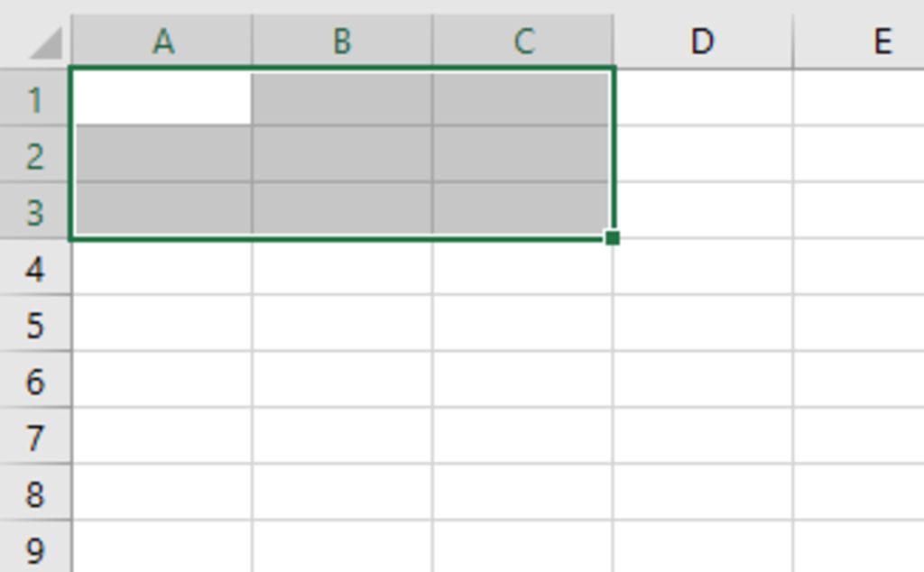This screenshot has width=924, height=572.
Task: Select row 3 header
Action: tap(35, 211)
